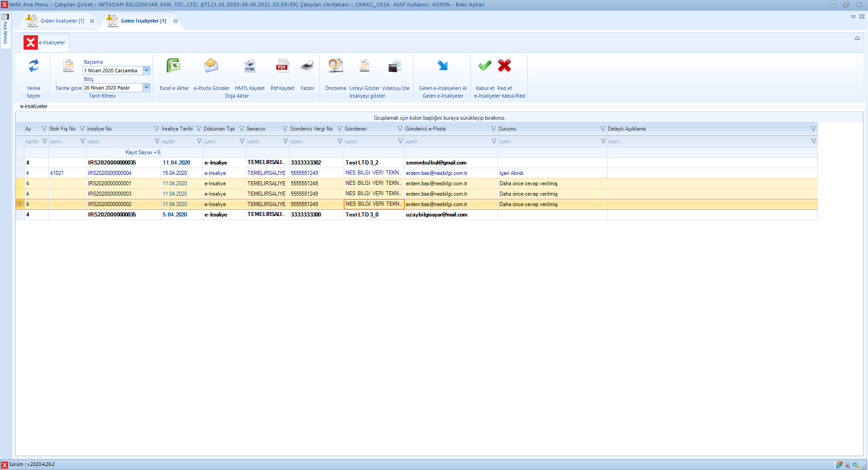Click the Yenile refresh icon
This screenshot has height=470, width=868.
pos(33,66)
